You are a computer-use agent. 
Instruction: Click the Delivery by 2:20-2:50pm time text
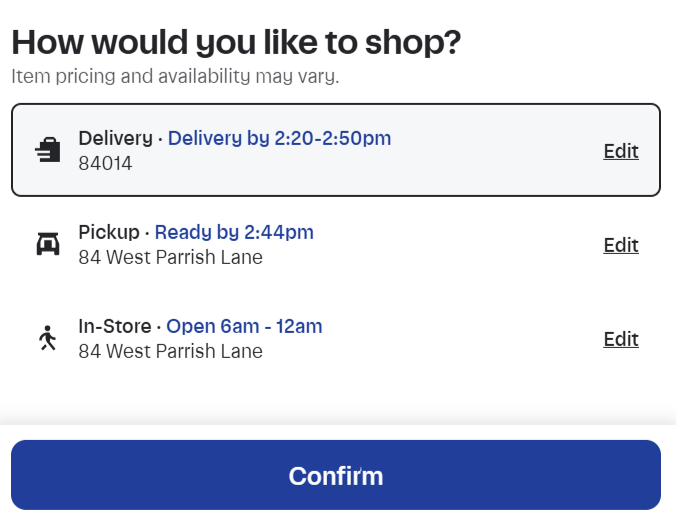[279, 138]
